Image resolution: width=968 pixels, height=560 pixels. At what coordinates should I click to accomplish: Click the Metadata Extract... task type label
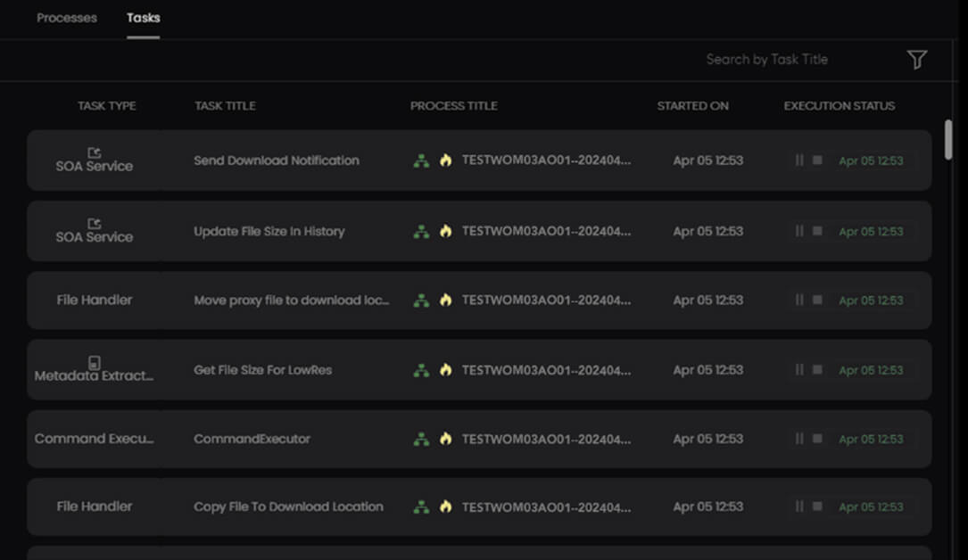pos(94,375)
